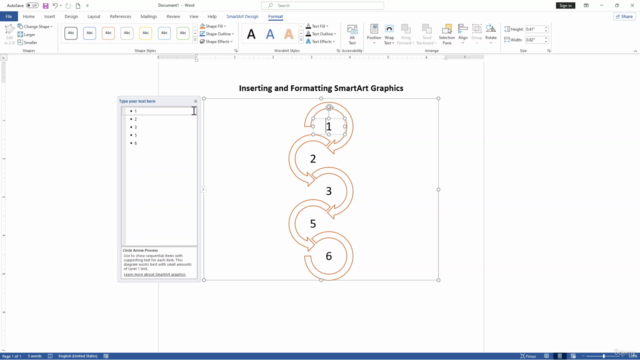
Task: Open the Change Shape dropdown
Action: pyautogui.click(x=35, y=27)
